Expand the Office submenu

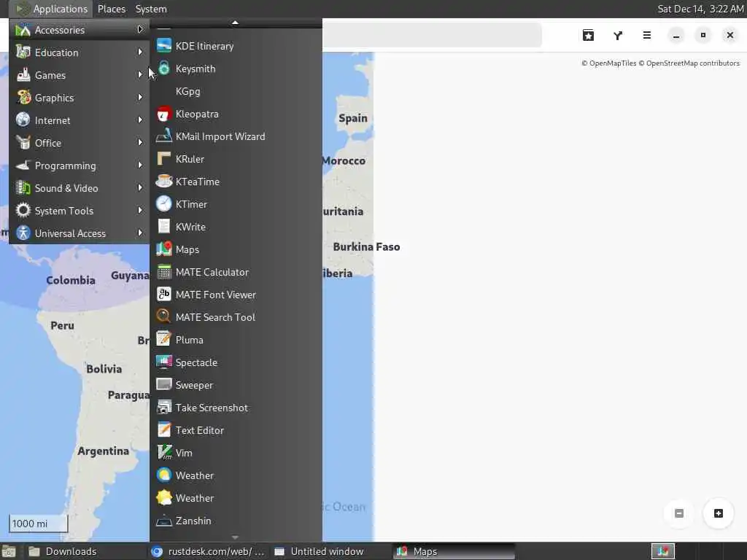point(79,143)
